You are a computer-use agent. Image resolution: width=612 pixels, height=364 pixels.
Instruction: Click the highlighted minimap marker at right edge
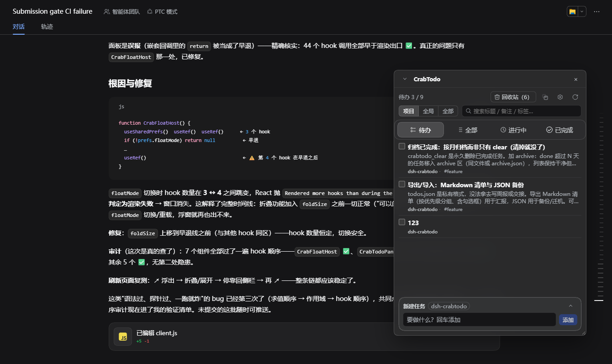pos(599,300)
